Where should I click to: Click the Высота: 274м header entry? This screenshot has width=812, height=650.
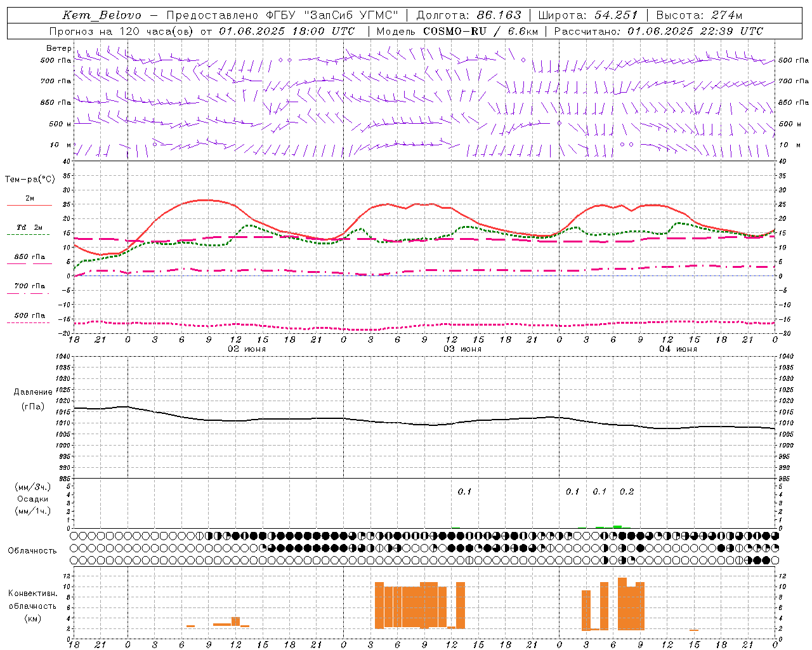[x=699, y=15]
